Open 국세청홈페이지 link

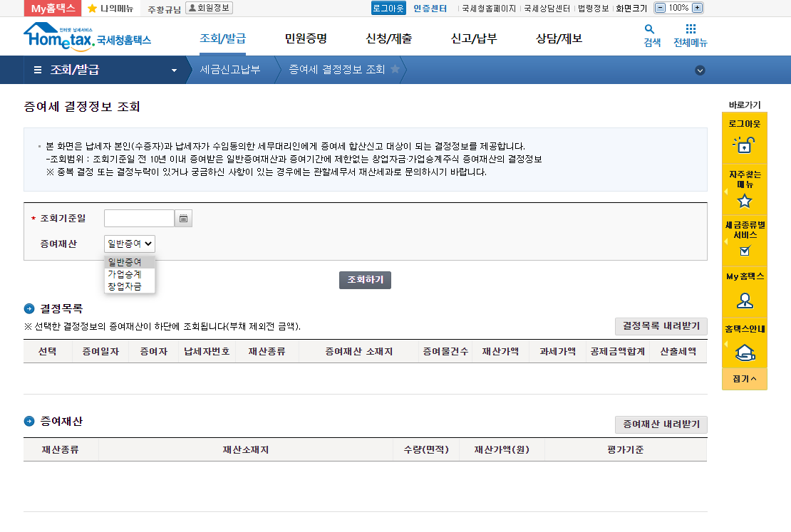(x=489, y=9)
